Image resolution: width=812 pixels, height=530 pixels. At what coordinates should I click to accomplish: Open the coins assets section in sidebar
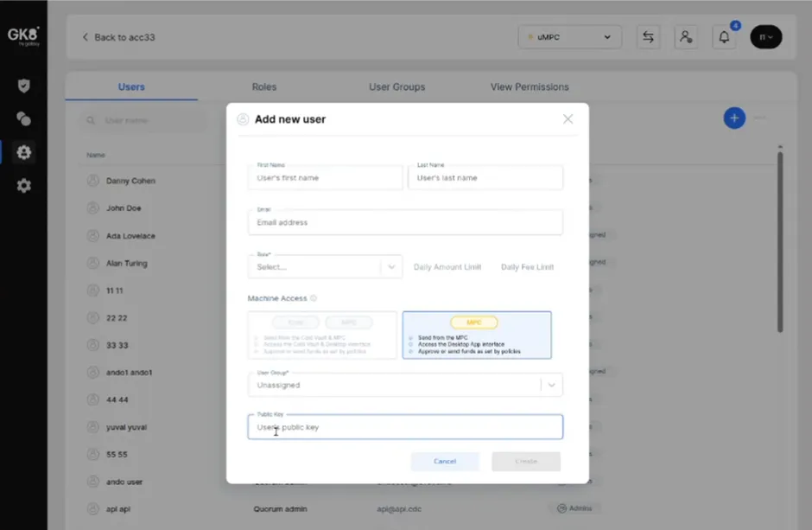pyautogui.click(x=24, y=118)
